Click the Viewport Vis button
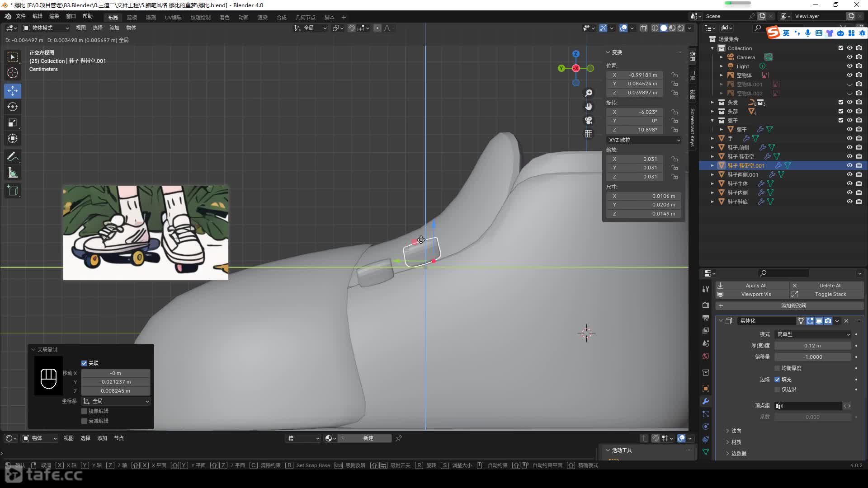 [x=752, y=294]
